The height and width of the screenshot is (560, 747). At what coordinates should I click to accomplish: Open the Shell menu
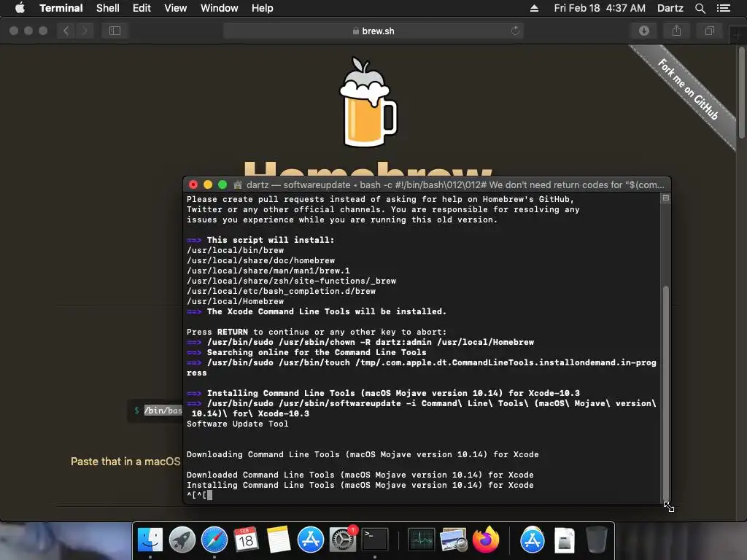pyautogui.click(x=108, y=8)
